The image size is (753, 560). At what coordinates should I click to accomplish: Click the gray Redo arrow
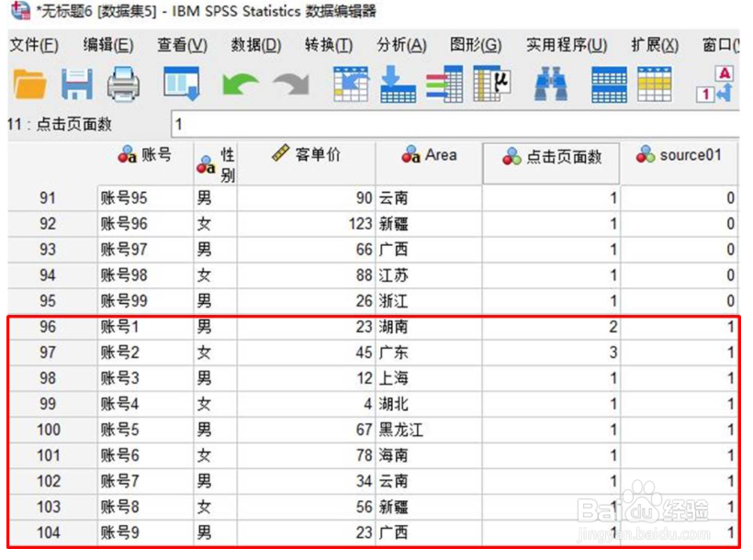[x=291, y=84]
